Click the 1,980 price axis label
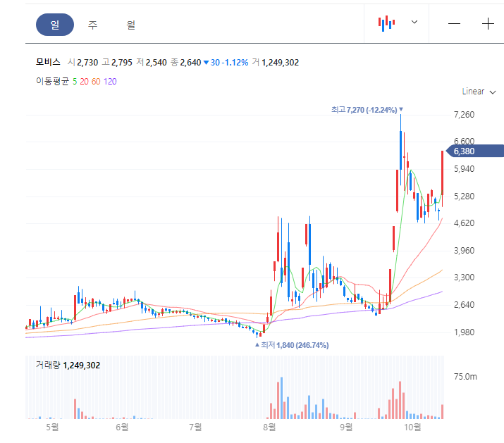The image size is (504, 443). point(464,332)
